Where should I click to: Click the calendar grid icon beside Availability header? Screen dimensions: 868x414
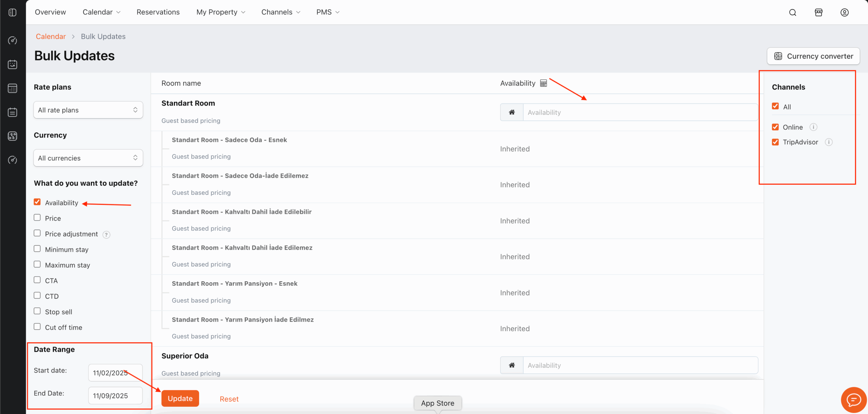pos(544,83)
